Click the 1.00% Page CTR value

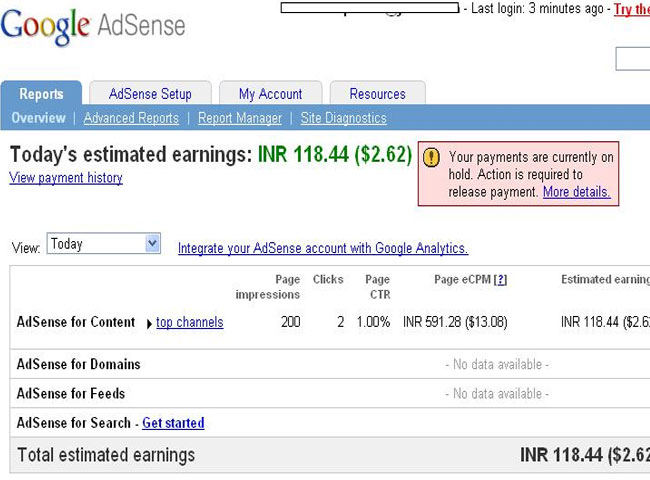click(x=373, y=322)
